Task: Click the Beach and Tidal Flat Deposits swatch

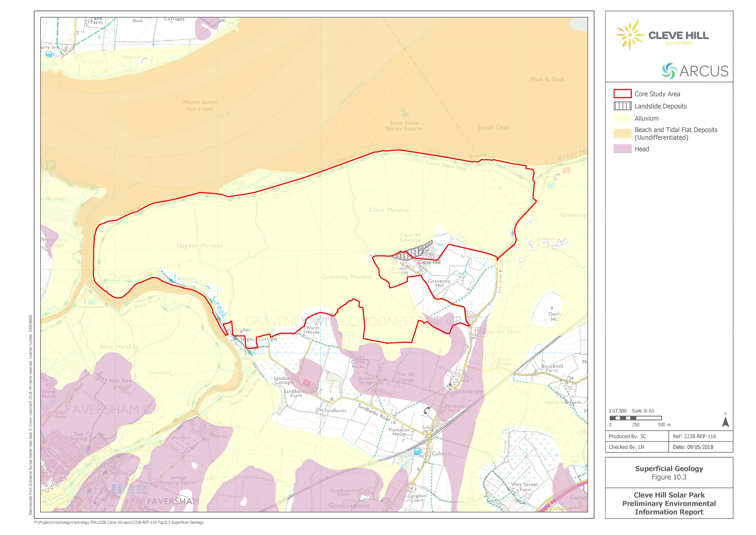Action: pyautogui.click(x=622, y=133)
